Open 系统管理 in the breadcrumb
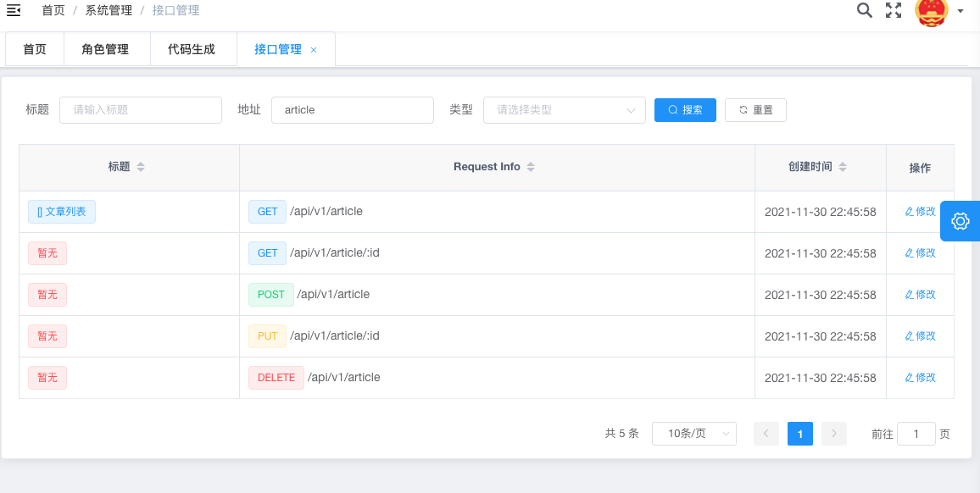 coord(108,10)
